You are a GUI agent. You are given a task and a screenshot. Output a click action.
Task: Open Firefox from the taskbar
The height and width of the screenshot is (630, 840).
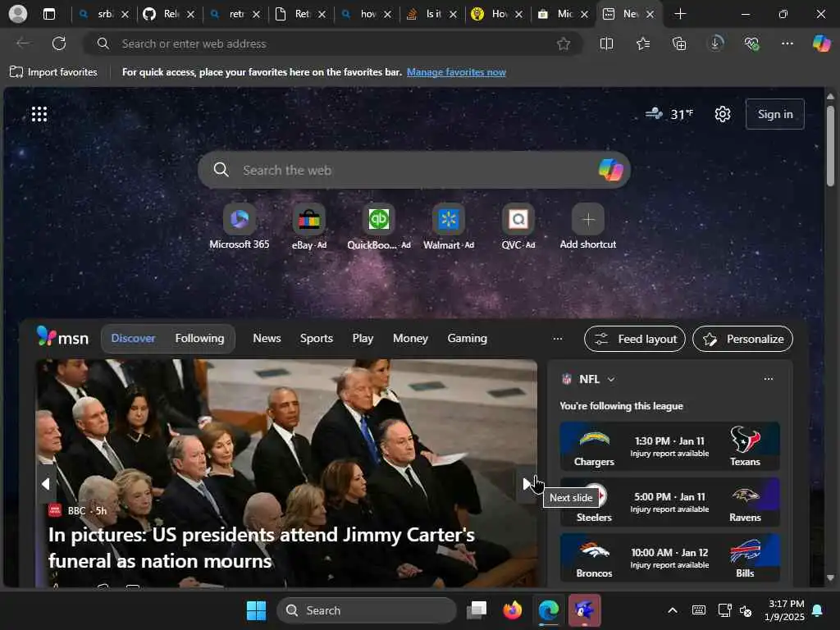point(513,610)
